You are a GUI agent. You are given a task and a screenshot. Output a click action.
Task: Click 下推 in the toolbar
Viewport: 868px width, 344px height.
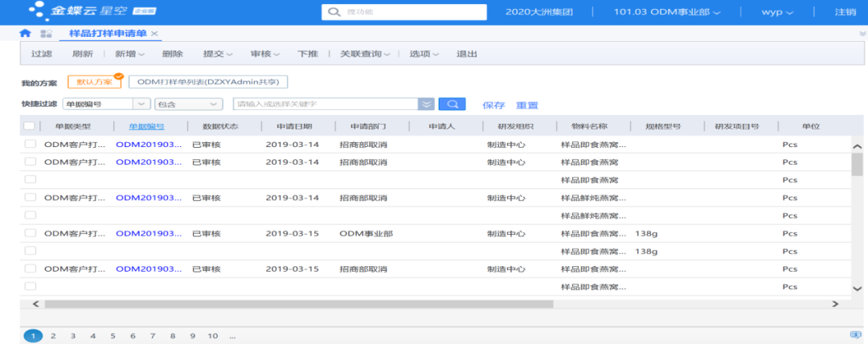click(308, 55)
